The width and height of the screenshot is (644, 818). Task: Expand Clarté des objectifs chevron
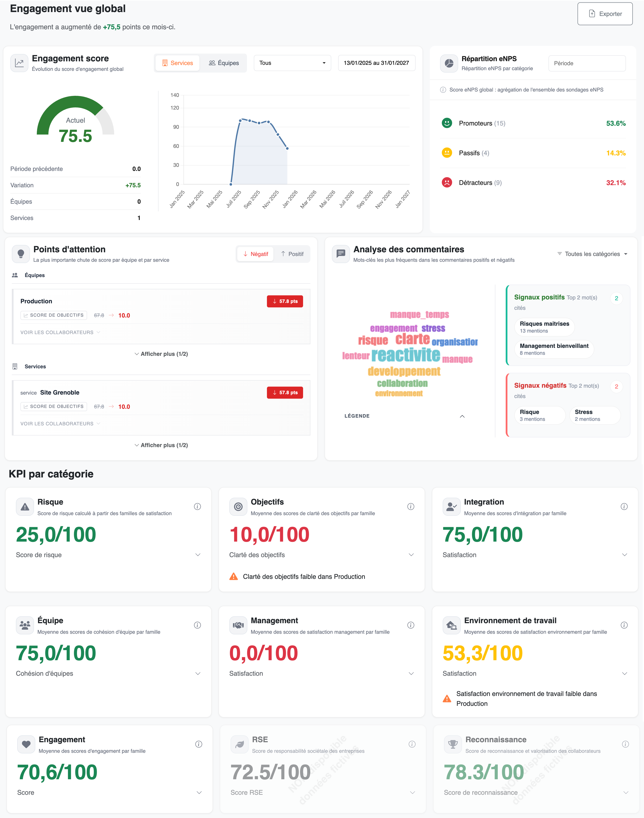(411, 555)
